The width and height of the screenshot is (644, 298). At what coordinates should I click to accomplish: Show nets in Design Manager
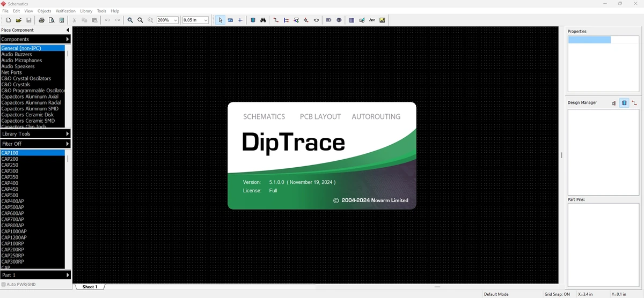click(634, 102)
